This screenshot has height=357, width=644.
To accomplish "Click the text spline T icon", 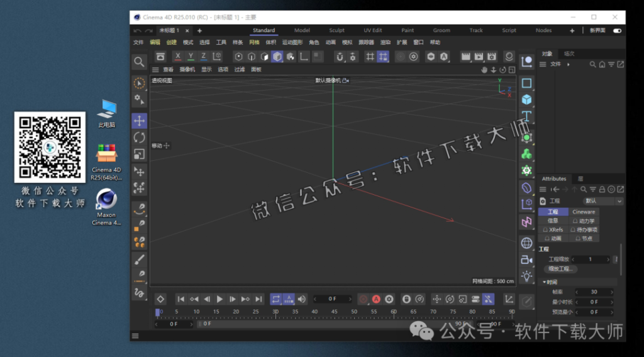I will [526, 116].
